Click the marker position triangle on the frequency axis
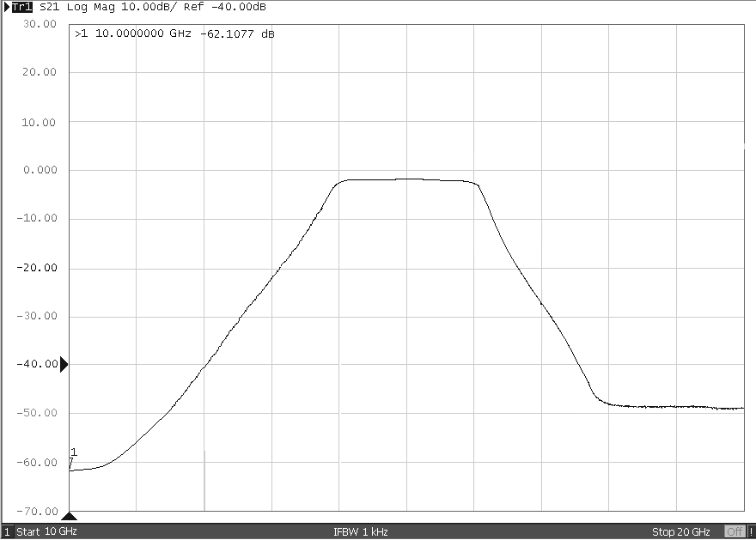Image resolution: width=756 pixels, height=540 pixels. pos(70,516)
